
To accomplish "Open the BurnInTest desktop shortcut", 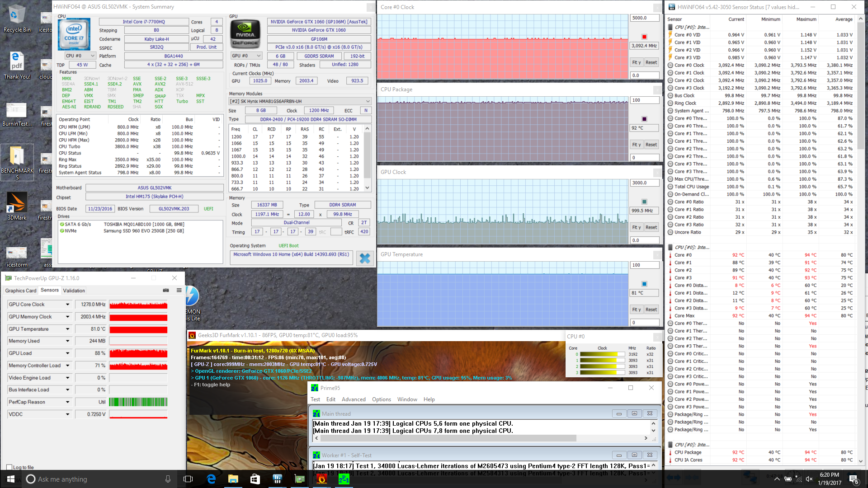I will (17, 114).
